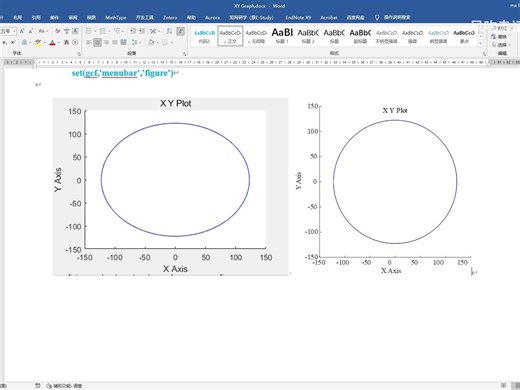Apply multilevel list formatting
Viewport: 520px width, 390px height.
(117, 31)
